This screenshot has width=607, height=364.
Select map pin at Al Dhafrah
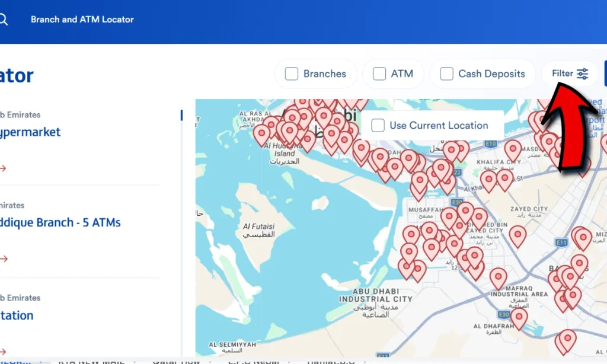(x=519, y=319)
